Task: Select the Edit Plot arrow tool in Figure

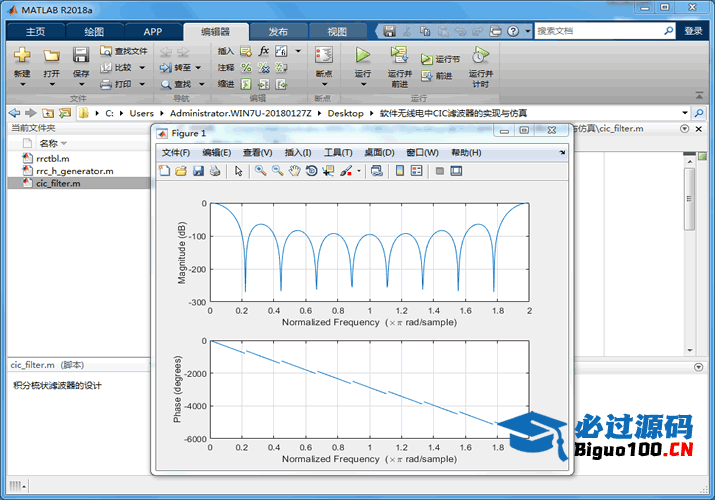Action: 239,171
